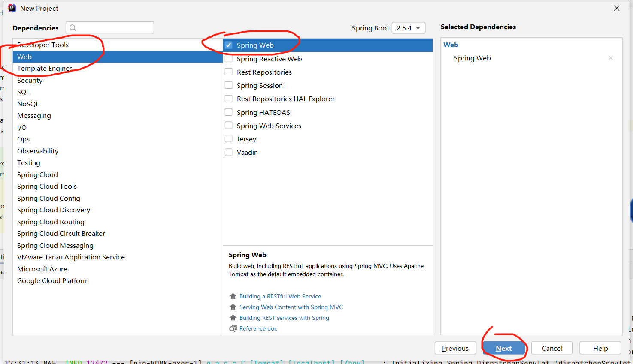The height and width of the screenshot is (364, 633).
Task: Enable Rest Repositories HAL Explorer checkbox
Action: 229,99
